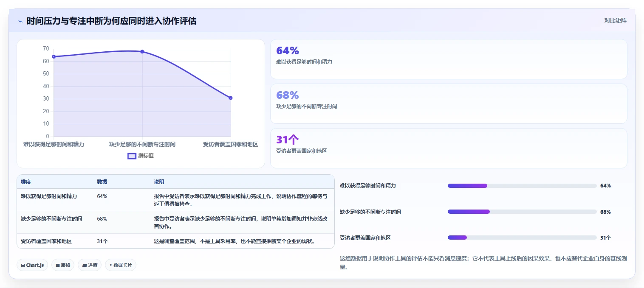The width and height of the screenshot is (644, 288).
Task: Click the panel title 时间压力与专注中断为何应同时进入协作评估
Action: point(111,21)
